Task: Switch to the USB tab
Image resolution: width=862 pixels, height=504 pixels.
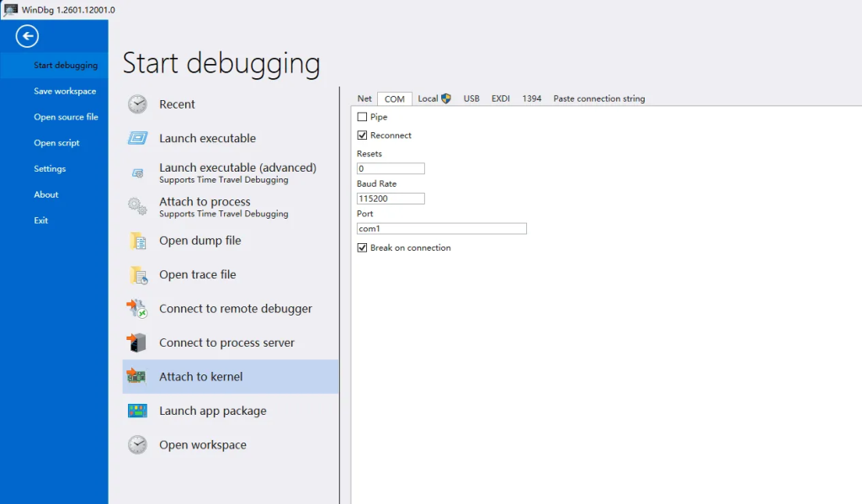Action: [x=471, y=98]
